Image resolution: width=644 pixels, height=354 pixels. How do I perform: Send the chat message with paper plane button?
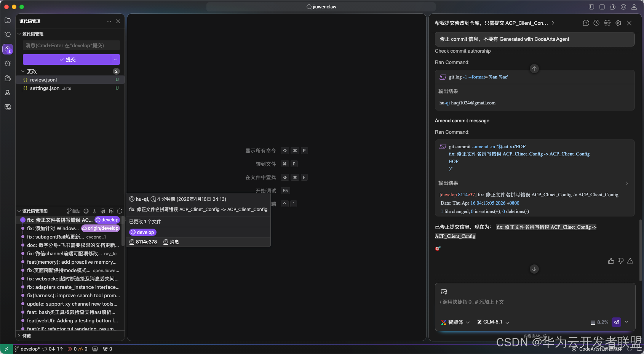point(616,322)
